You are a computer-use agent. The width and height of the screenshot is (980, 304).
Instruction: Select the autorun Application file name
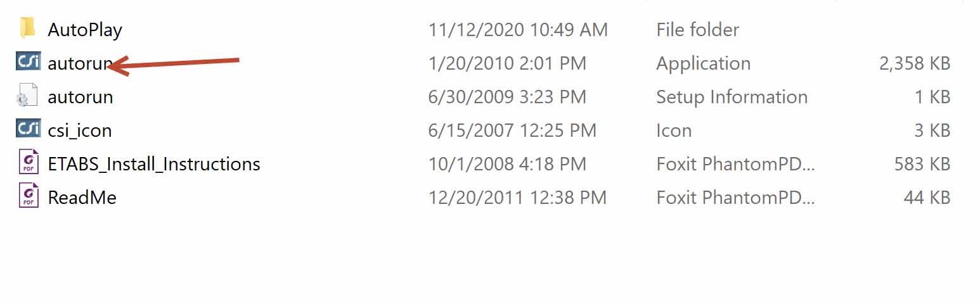[80, 63]
